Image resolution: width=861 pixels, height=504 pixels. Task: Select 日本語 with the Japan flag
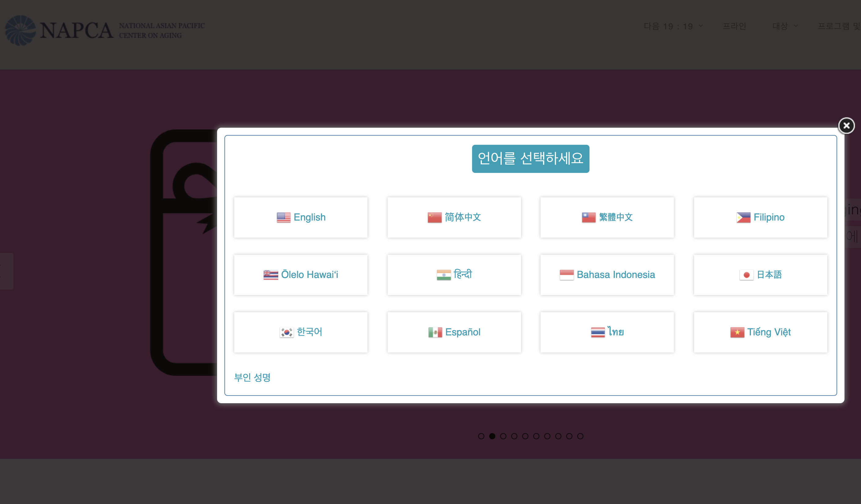coord(760,275)
